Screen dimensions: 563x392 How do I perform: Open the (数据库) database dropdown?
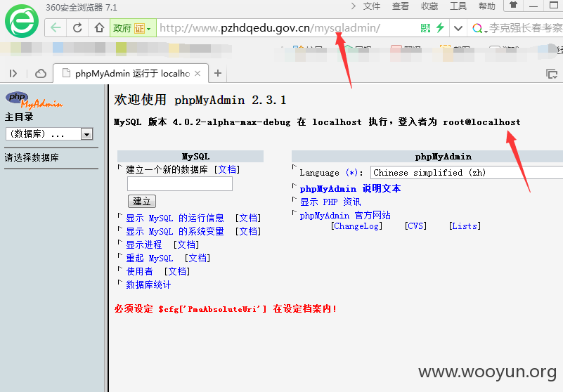pyautogui.click(x=49, y=134)
